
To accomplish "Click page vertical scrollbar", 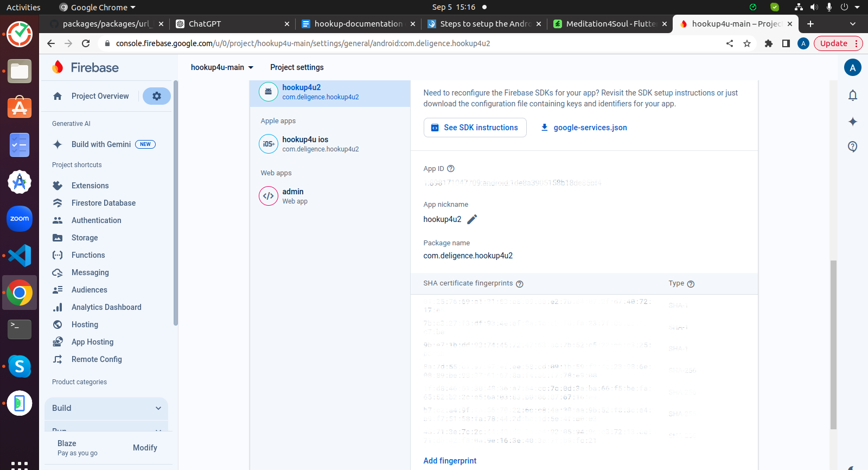I will point(833,345).
